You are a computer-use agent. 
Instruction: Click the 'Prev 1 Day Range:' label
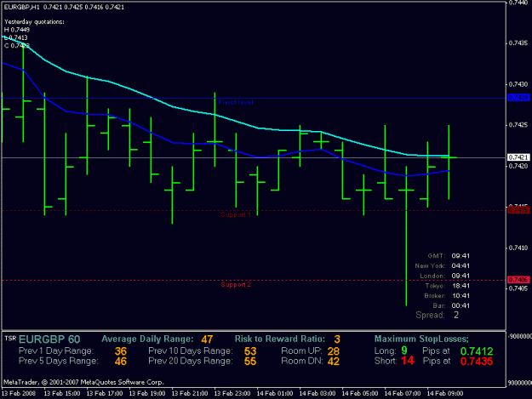pos(56,351)
